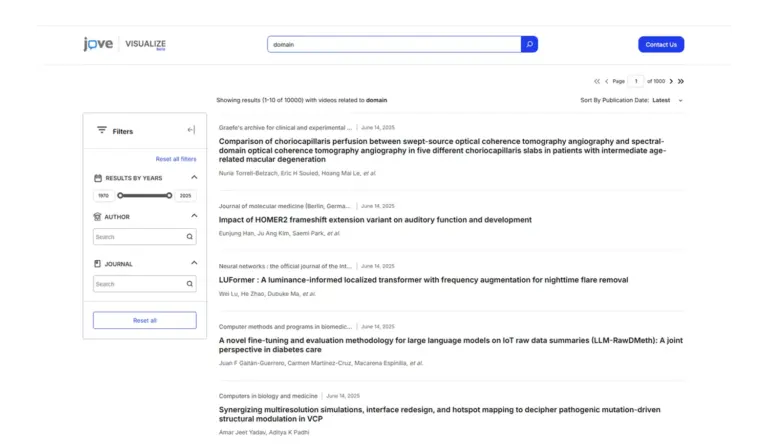Click authors line 'Eunjung Han, Ju Ang Kim'
The image size is (768, 445).
(x=279, y=234)
